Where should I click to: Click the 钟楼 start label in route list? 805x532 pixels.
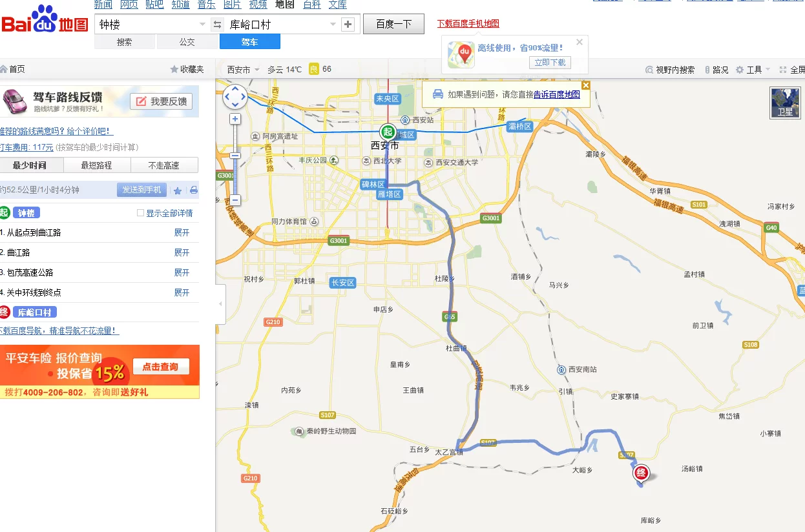(x=26, y=213)
